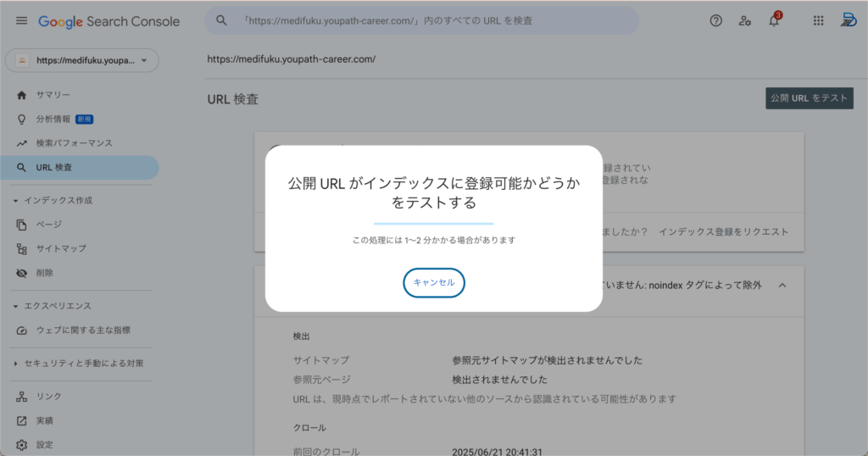
Task: Open the hamburger main menu
Action: click(x=21, y=21)
